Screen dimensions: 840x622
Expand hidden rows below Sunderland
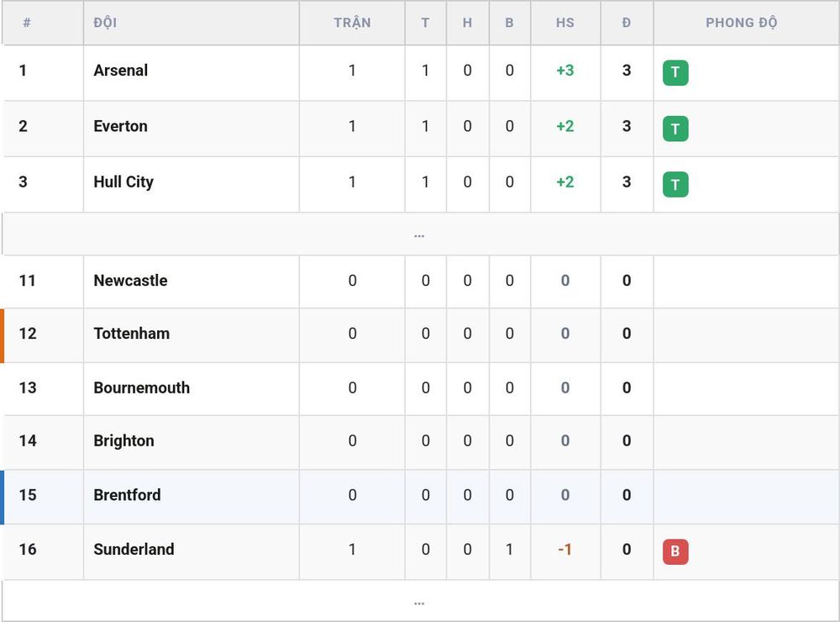419,602
